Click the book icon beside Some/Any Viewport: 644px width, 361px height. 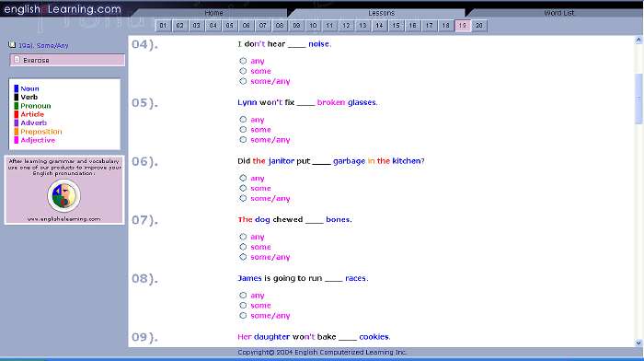click(x=12, y=45)
